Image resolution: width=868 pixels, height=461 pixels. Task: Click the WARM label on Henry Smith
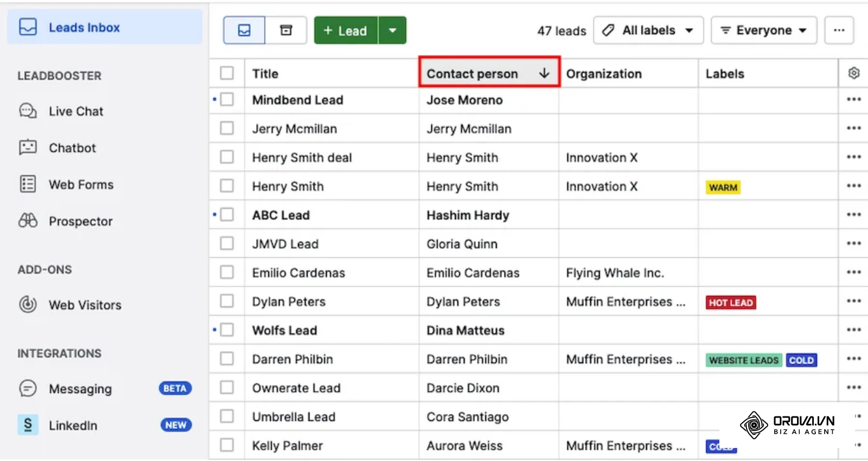click(x=723, y=187)
